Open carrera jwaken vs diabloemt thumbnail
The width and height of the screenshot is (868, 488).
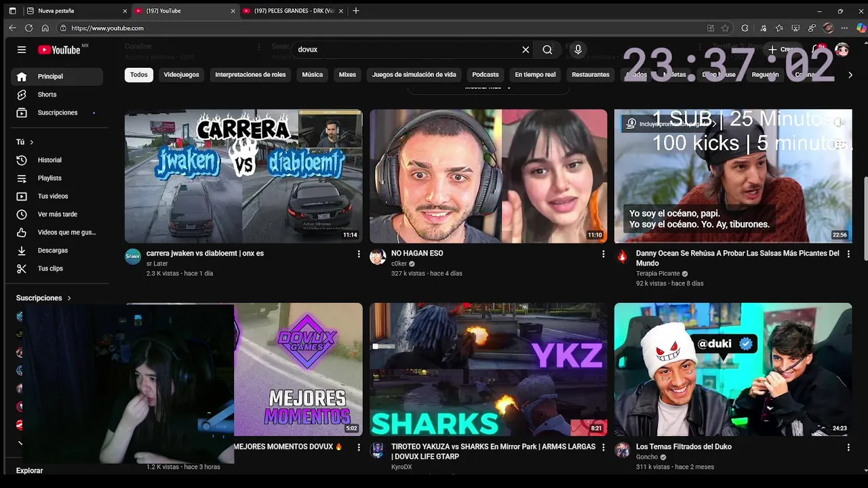[243, 176]
